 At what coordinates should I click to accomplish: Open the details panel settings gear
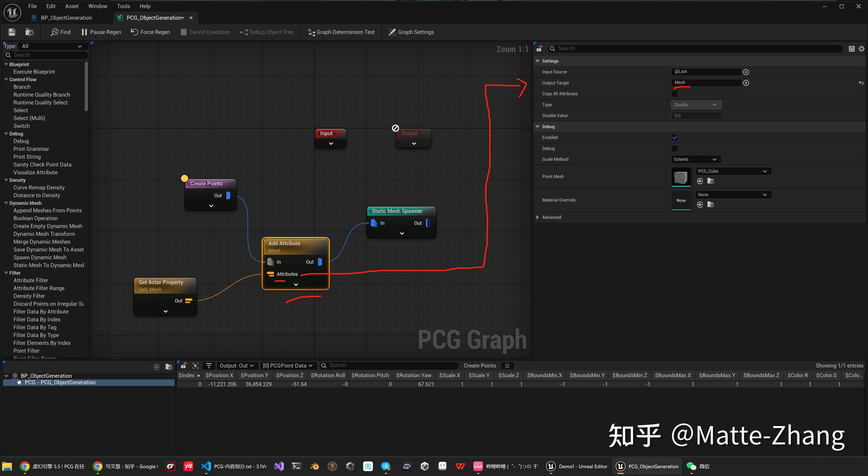(x=862, y=48)
